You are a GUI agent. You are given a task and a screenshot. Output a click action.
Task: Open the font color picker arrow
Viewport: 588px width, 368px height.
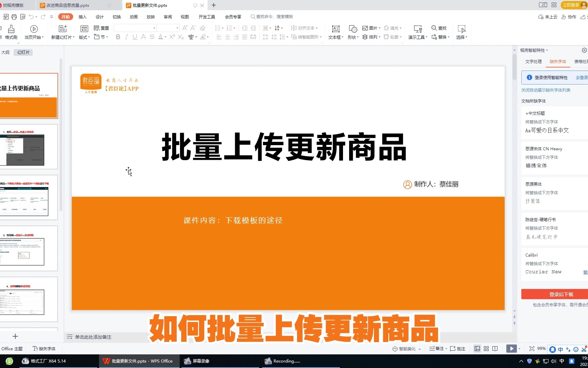point(166,37)
